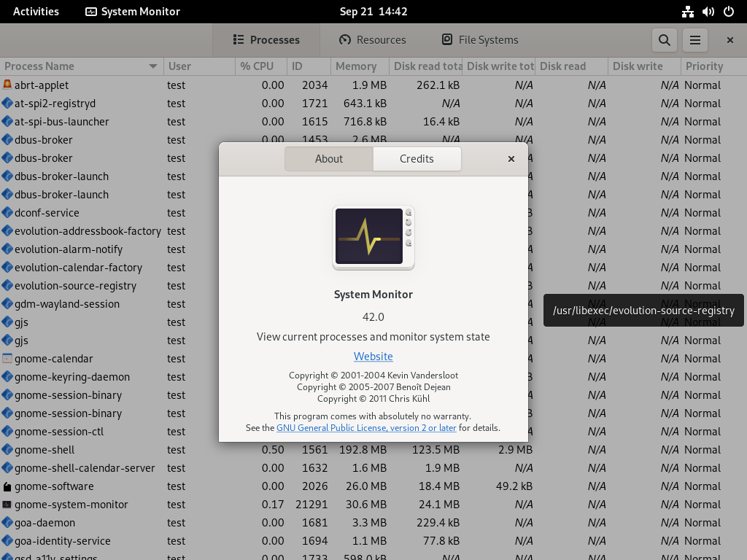Click the gnome-shell-calendar-server process icon
This screenshot has width=747, height=560.
click(x=7, y=467)
